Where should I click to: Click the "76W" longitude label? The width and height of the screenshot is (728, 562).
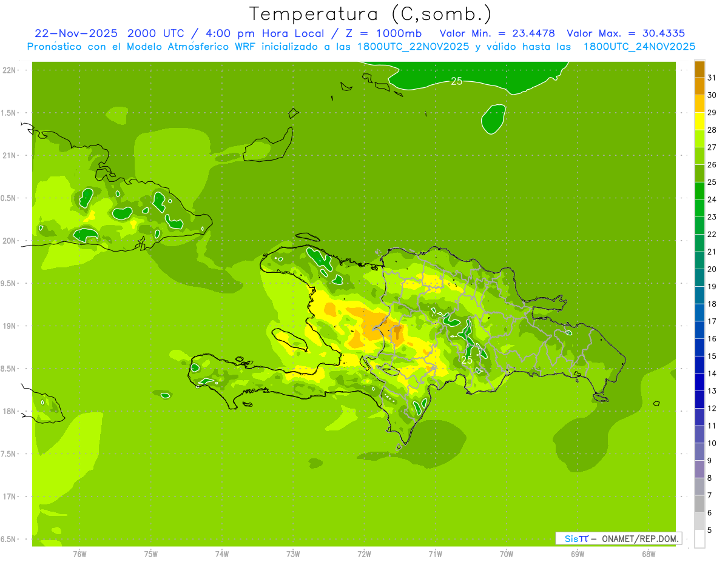tap(79, 554)
